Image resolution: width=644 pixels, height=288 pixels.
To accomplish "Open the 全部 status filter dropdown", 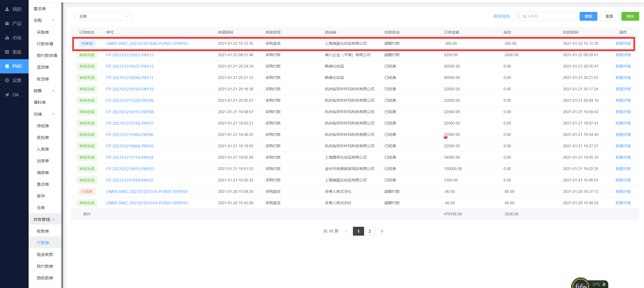I will pos(103,16).
